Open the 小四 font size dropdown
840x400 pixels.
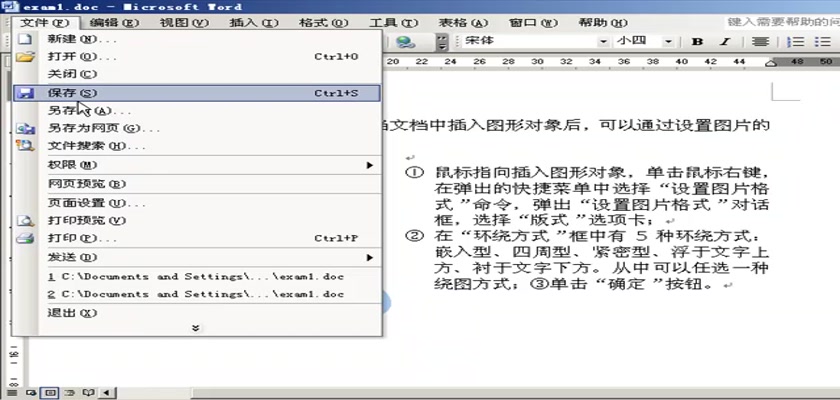668,41
